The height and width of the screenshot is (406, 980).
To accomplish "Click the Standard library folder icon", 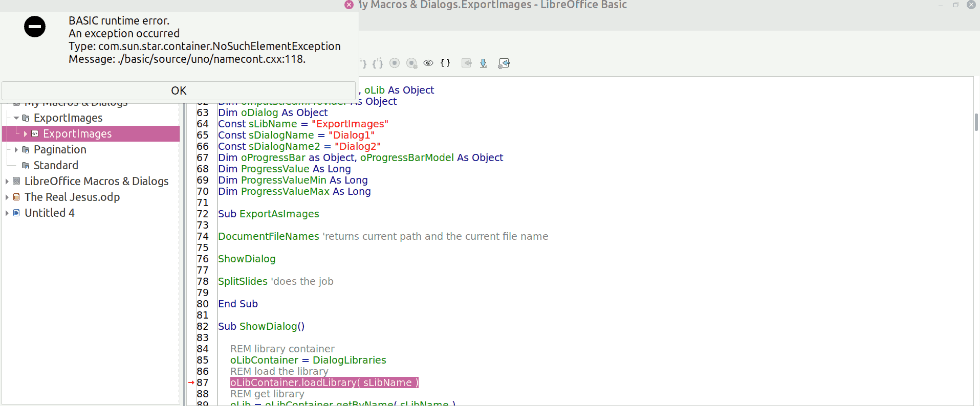I will coord(26,166).
